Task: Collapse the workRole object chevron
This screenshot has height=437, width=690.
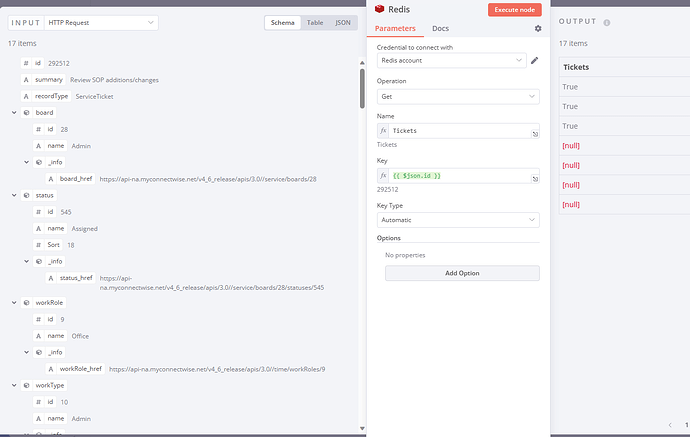Action: (x=14, y=303)
